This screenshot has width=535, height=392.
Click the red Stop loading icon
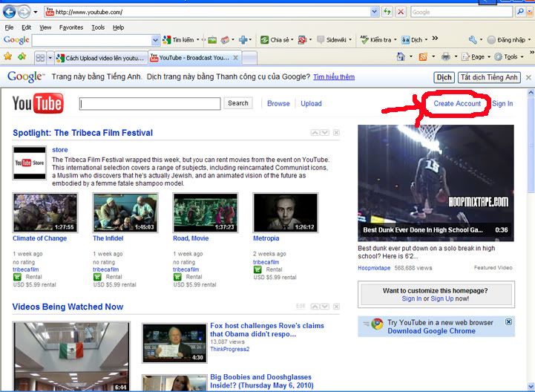(x=401, y=12)
